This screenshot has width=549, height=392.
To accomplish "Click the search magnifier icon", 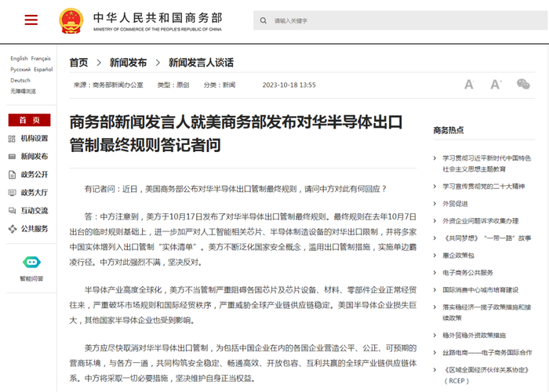I will tap(264, 20).
